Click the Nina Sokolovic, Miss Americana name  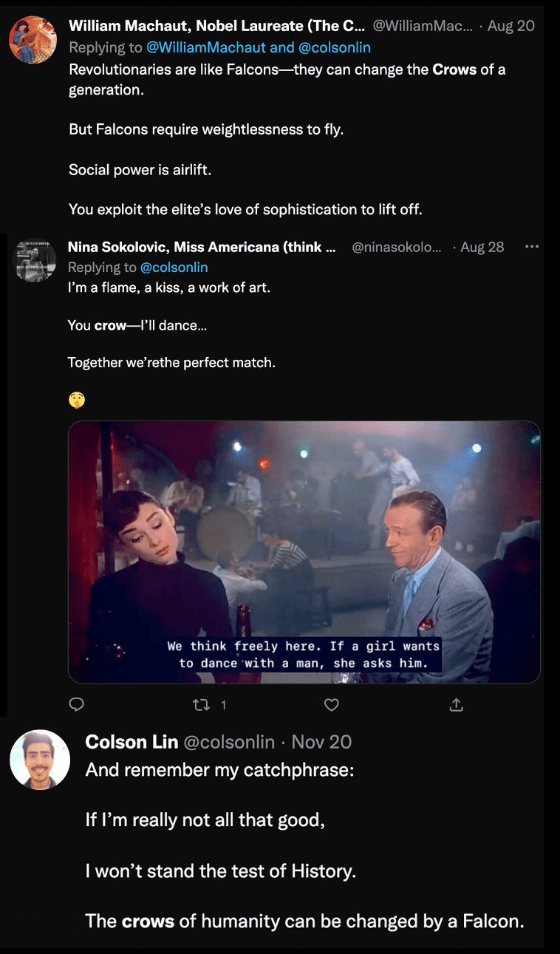pyautogui.click(x=202, y=247)
